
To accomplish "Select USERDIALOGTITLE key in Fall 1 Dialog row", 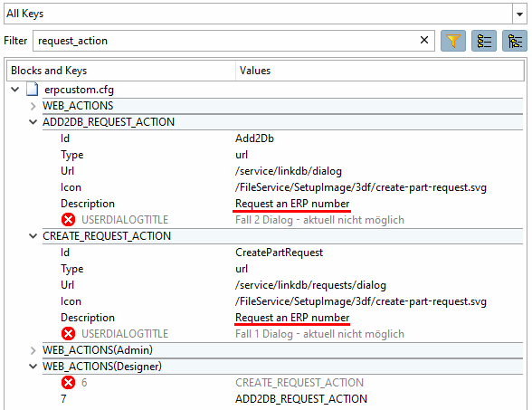I will 125,334.
